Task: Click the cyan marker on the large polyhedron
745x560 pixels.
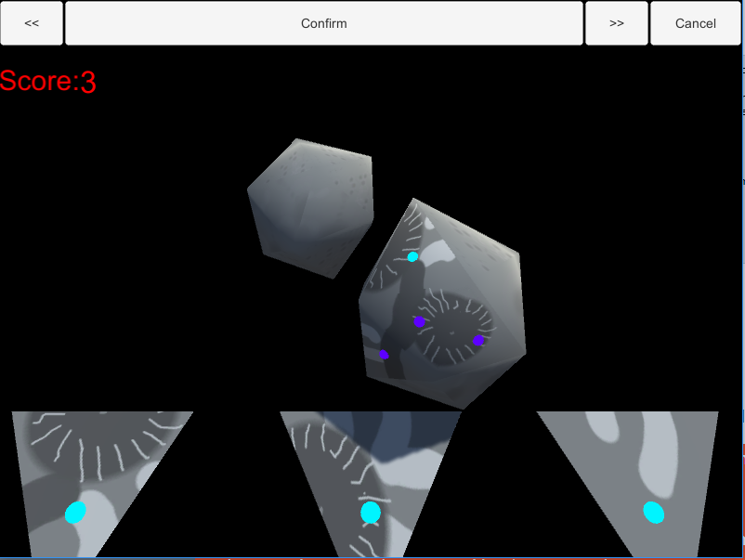Action: [x=412, y=257]
